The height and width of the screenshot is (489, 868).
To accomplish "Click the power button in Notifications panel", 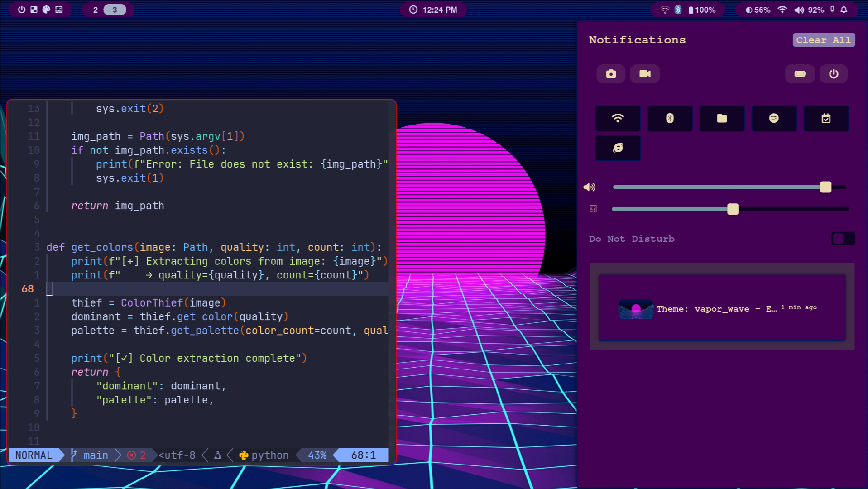I will coord(834,74).
